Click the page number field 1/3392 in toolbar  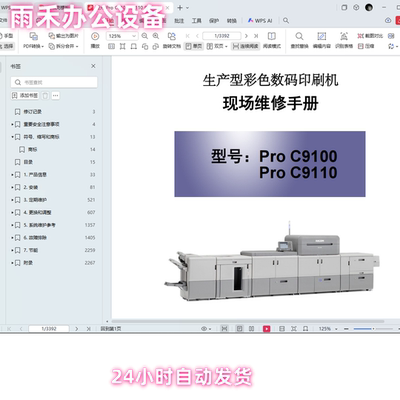[222, 36]
